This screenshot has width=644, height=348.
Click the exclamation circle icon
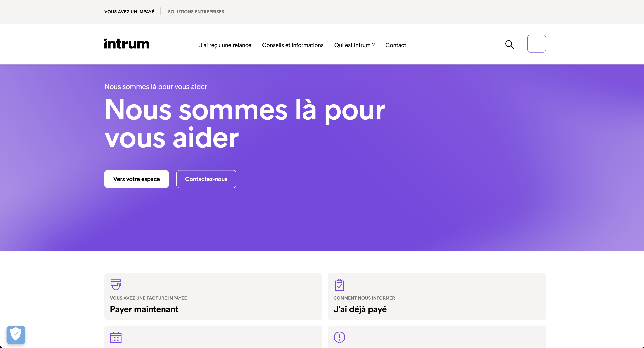coord(339,337)
